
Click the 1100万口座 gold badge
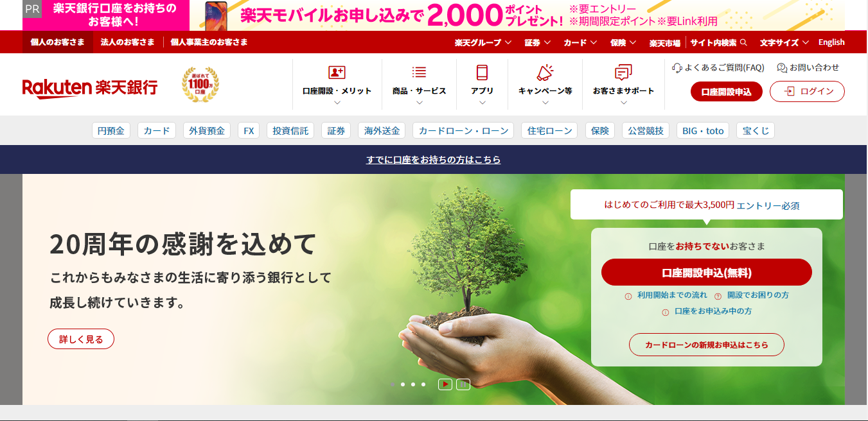click(200, 84)
